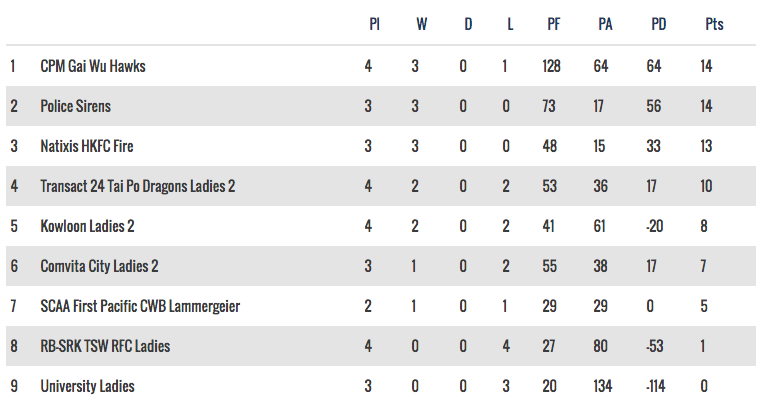The width and height of the screenshot is (767, 412).
Task: Click the PA column header
Action: [x=605, y=24]
